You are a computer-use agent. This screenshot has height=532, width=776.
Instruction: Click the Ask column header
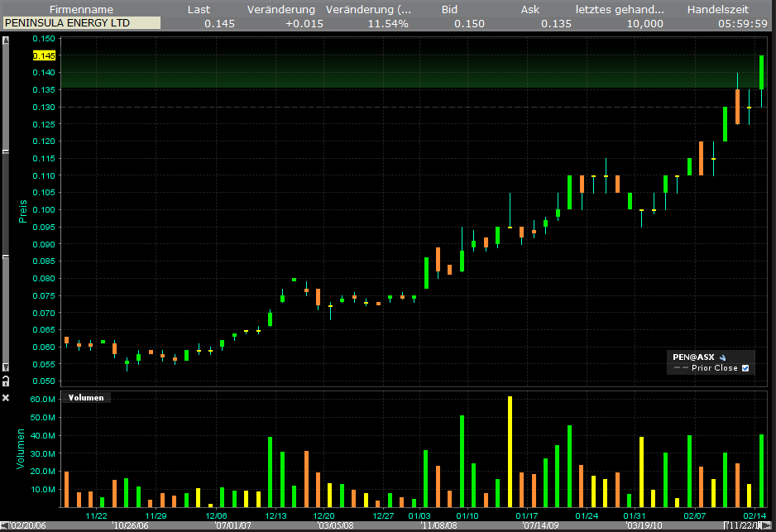[529, 9]
